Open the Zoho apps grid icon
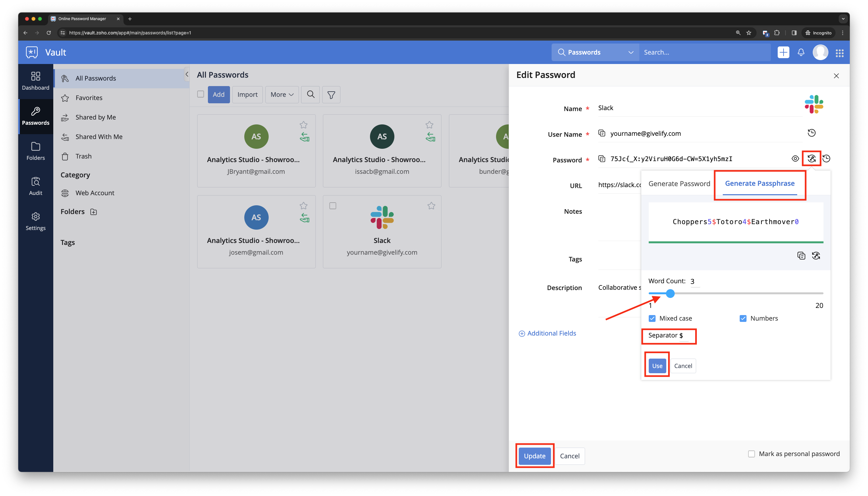This screenshot has height=496, width=868. 839,53
